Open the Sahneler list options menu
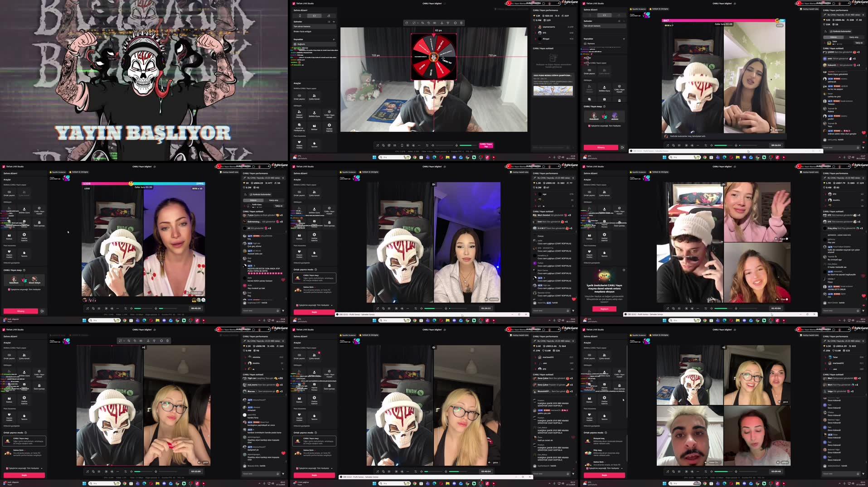This screenshot has height=487, width=868. [x=328, y=22]
